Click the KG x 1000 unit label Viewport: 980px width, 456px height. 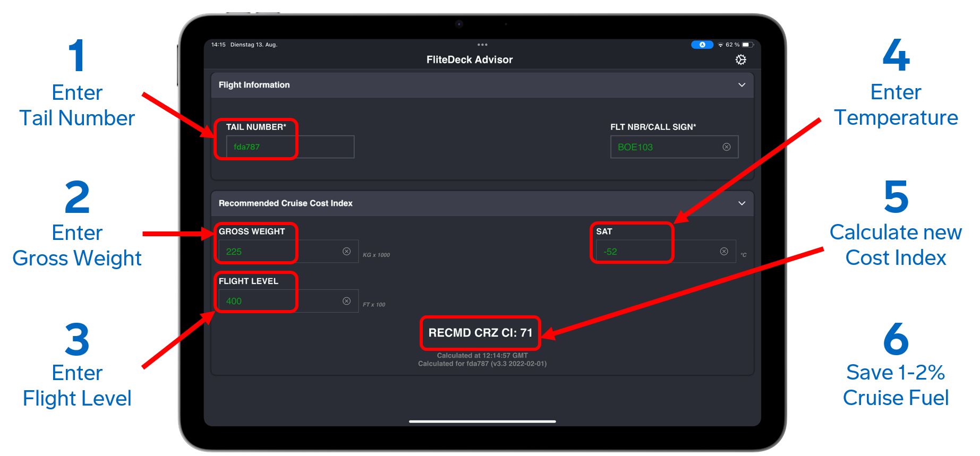click(376, 255)
